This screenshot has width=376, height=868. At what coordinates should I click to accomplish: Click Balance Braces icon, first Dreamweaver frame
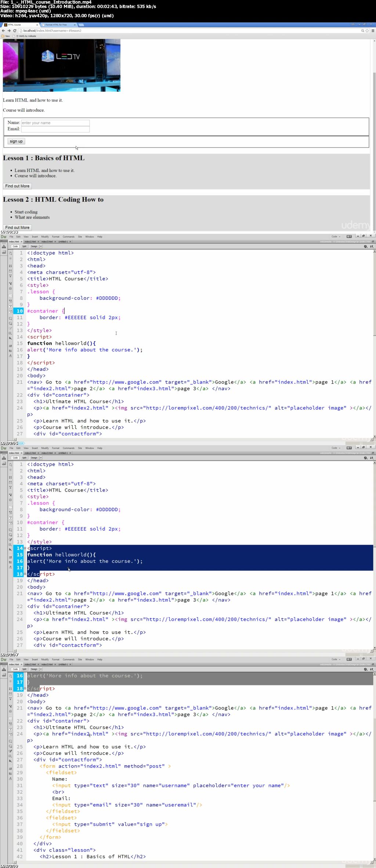click(x=10, y=288)
